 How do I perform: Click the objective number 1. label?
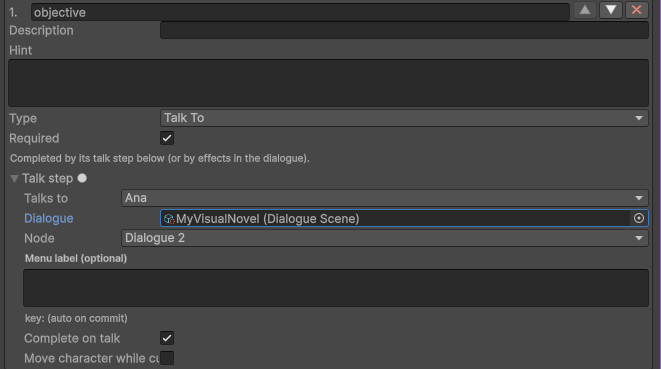(13, 13)
